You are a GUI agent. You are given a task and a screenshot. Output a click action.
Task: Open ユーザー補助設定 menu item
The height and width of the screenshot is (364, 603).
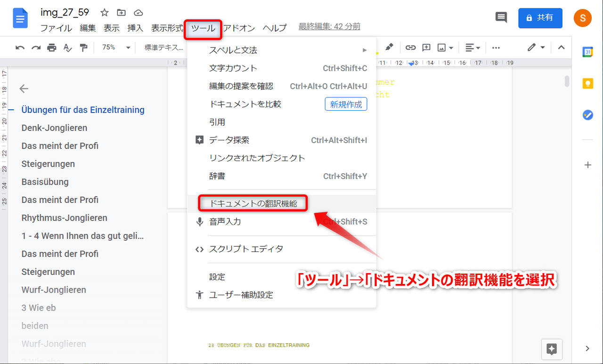coord(282,295)
